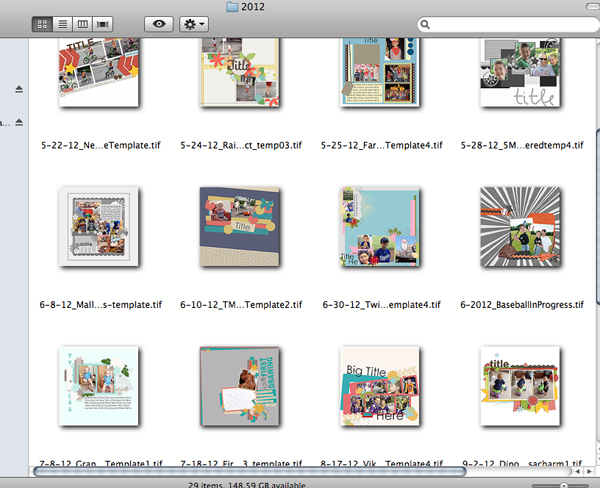Viewport: 600px width, 488px height.
Task: Switch to list view
Action: pos(63,24)
